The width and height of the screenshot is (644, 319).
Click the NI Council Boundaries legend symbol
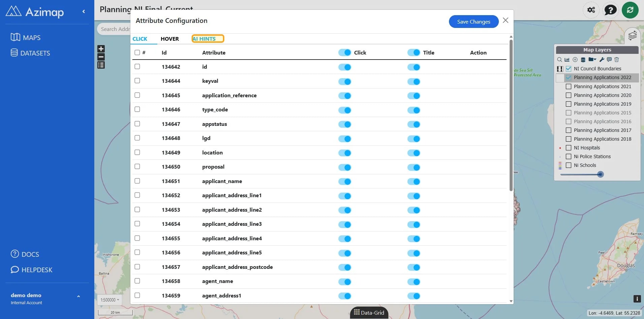point(560,69)
